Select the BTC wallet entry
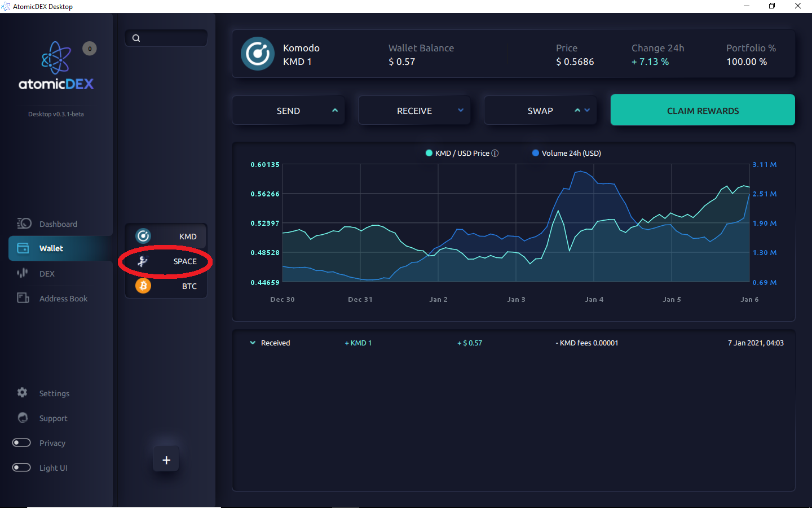This screenshot has height=508, width=812. point(166,286)
